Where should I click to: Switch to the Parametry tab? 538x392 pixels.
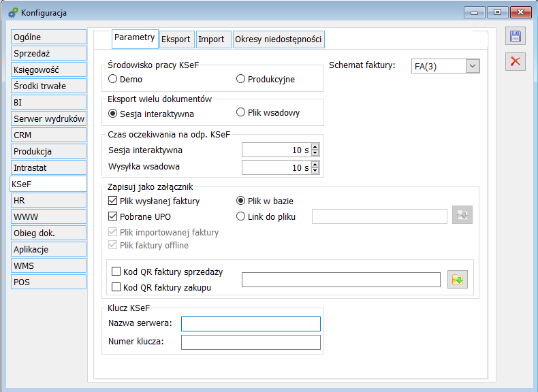click(135, 39)
